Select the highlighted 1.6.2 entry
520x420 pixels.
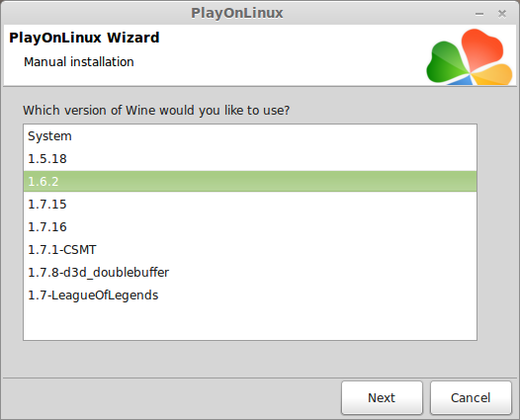pyautogui.click(x=250, y=181)
